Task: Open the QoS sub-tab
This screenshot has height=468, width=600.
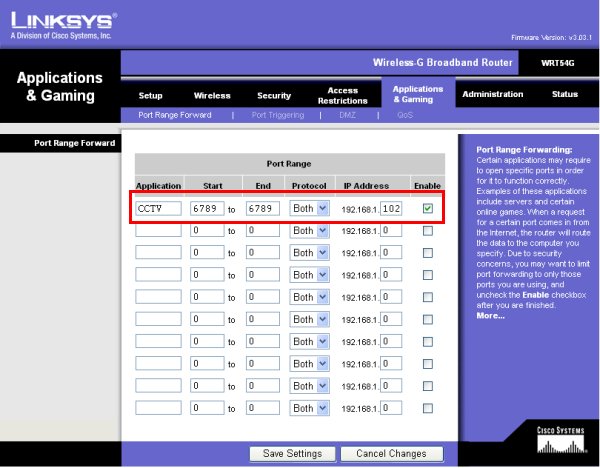Action: point(405,115)
